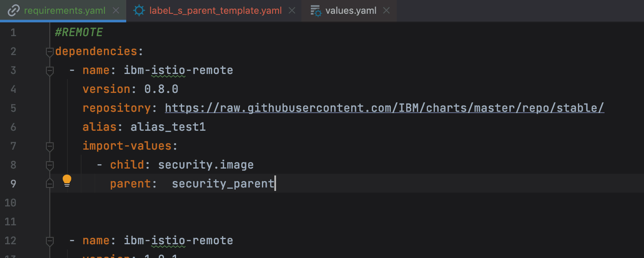Click the values.yaml tab file icon
Viewport: 644px width, 258px height.
click(316, 11)
